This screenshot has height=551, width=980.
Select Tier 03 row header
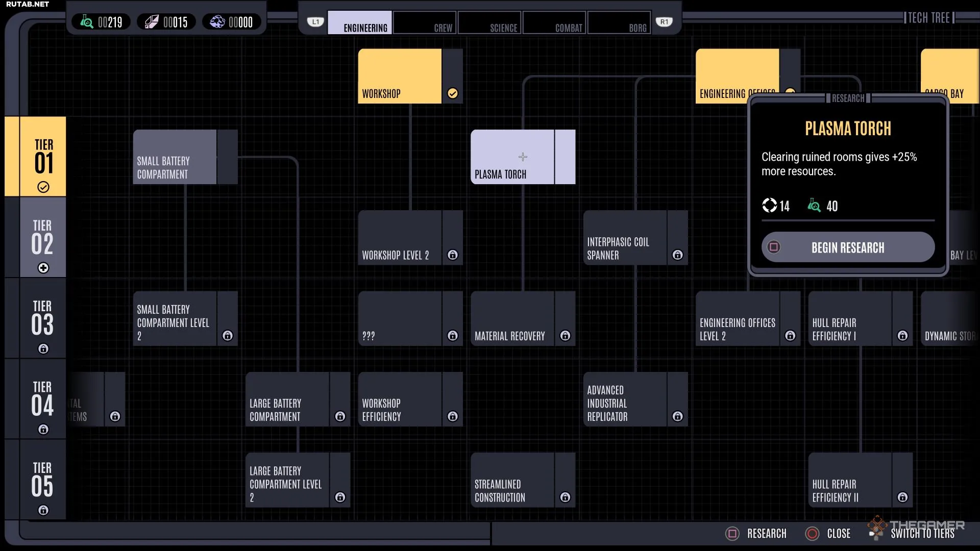pos(43,319)
